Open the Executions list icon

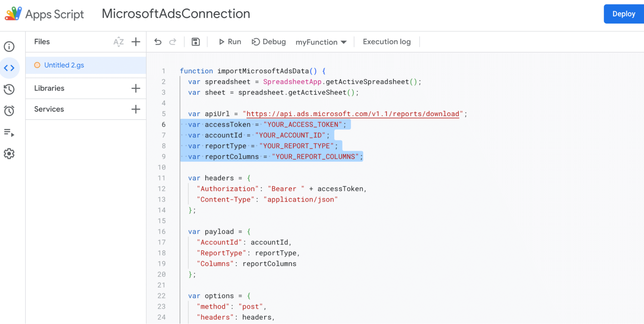point(9,132)
